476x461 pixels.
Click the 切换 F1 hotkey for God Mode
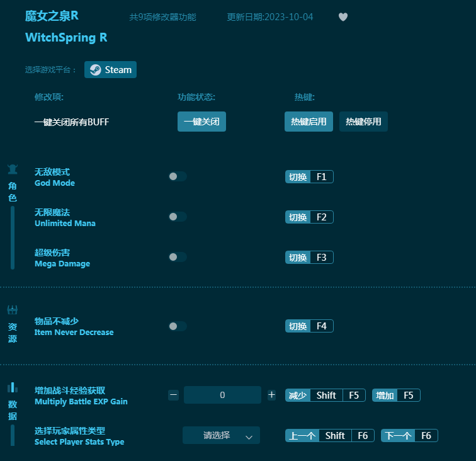point(309,177)
